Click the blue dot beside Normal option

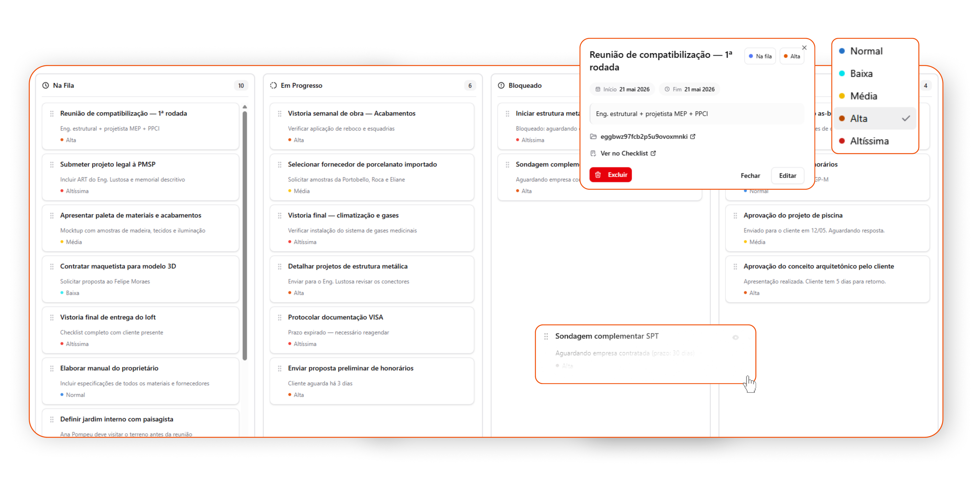pos(842,51)
